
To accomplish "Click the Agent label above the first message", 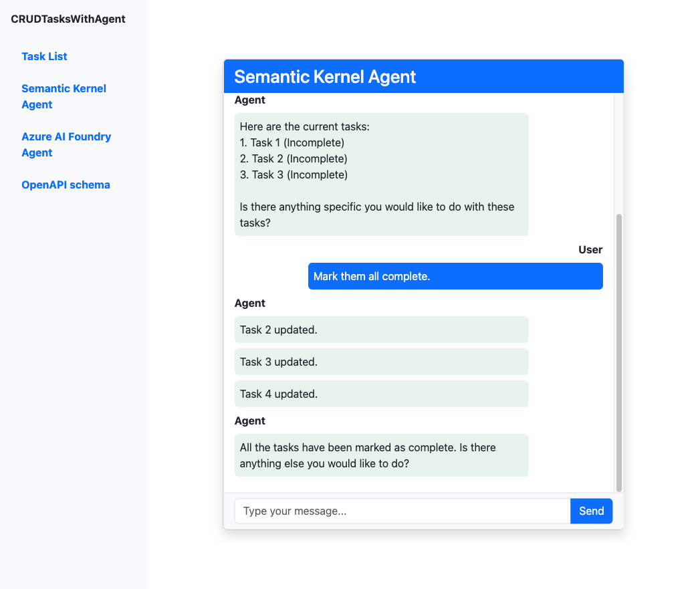I will [249, 100].
